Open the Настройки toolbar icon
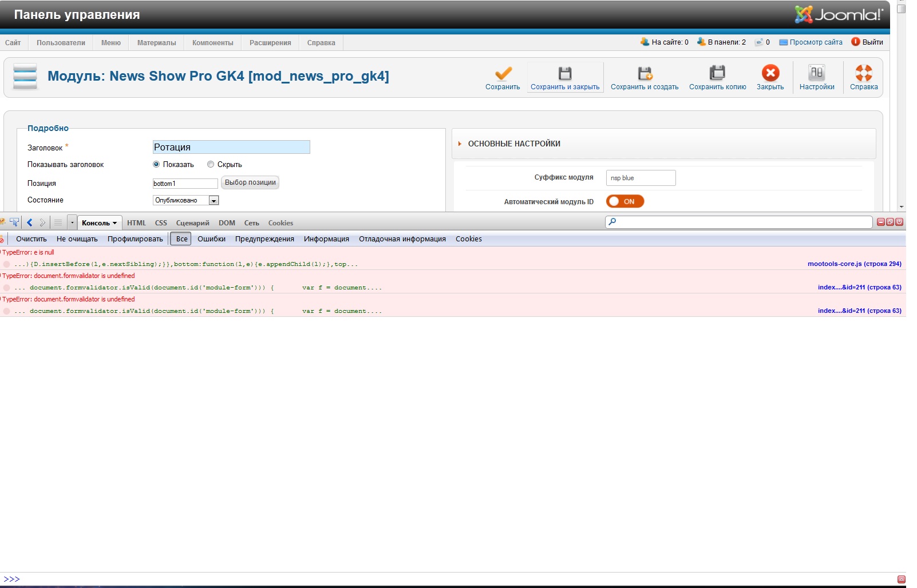Screen dimensions: 917x588 click(x=817, y=73)
